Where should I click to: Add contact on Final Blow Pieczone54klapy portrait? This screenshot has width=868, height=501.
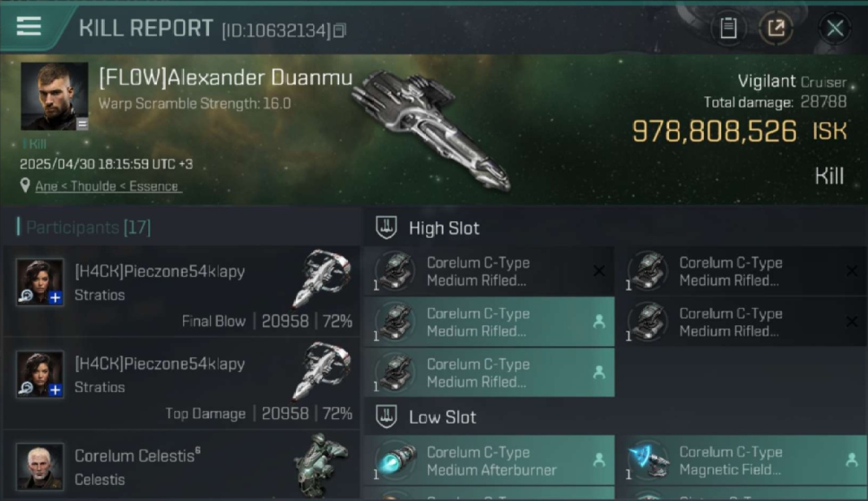(55, 298)
